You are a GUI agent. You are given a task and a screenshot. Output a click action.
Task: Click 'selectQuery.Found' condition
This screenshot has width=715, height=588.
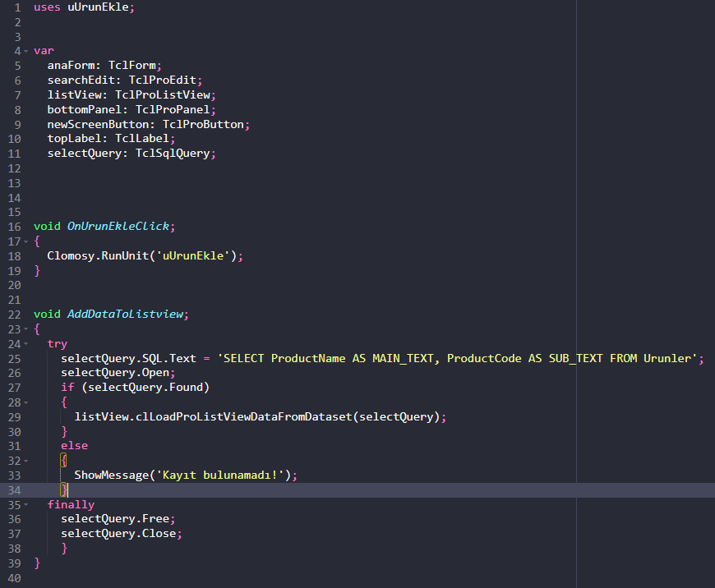coord(145,388)
